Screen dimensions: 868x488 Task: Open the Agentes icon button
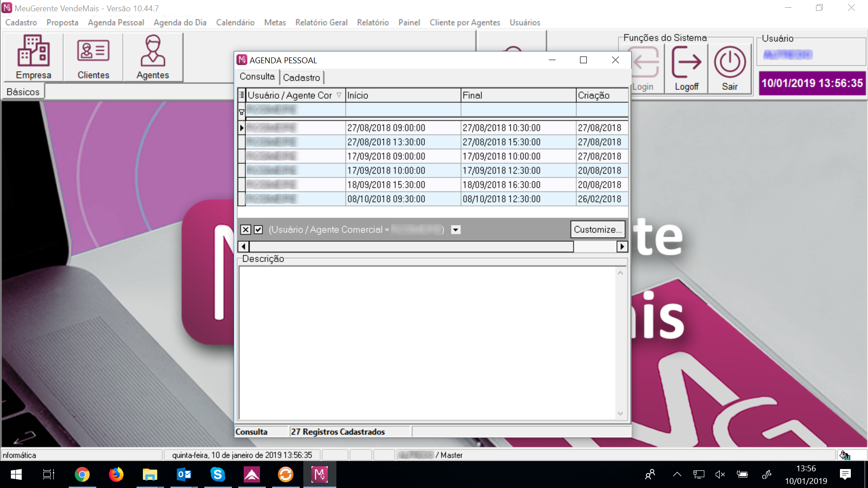point(153,57)
